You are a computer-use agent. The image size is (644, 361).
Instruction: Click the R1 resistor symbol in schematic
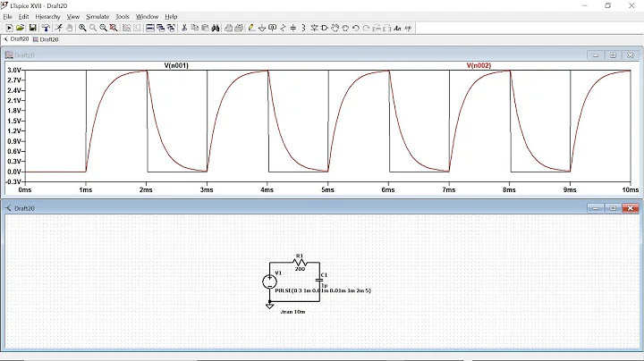point(300,262)
